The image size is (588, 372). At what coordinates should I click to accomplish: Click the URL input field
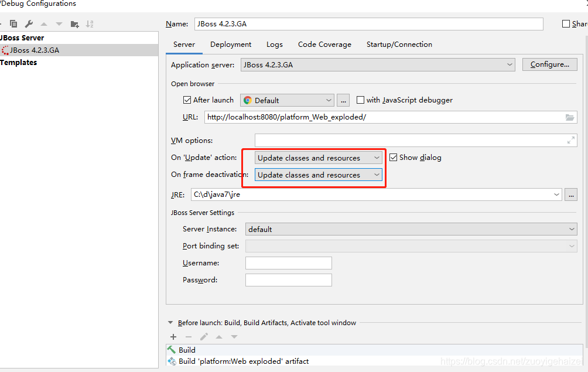pos(391,117)
